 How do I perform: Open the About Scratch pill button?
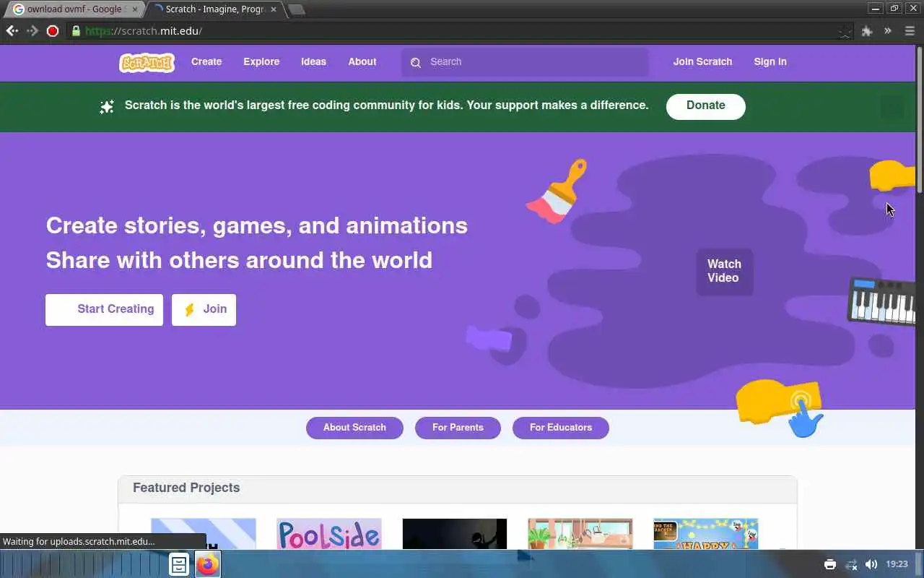click(x=354, y=428)
